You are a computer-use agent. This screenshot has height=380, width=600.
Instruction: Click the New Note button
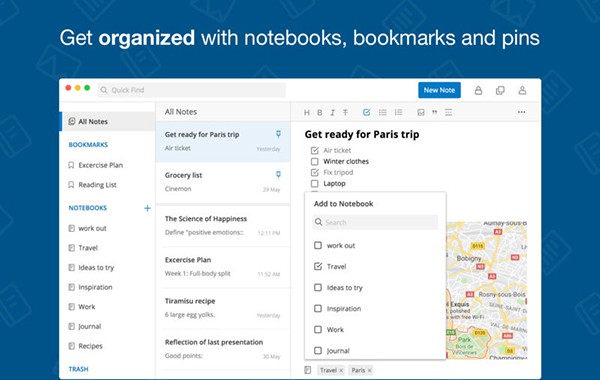coord(439,90)
